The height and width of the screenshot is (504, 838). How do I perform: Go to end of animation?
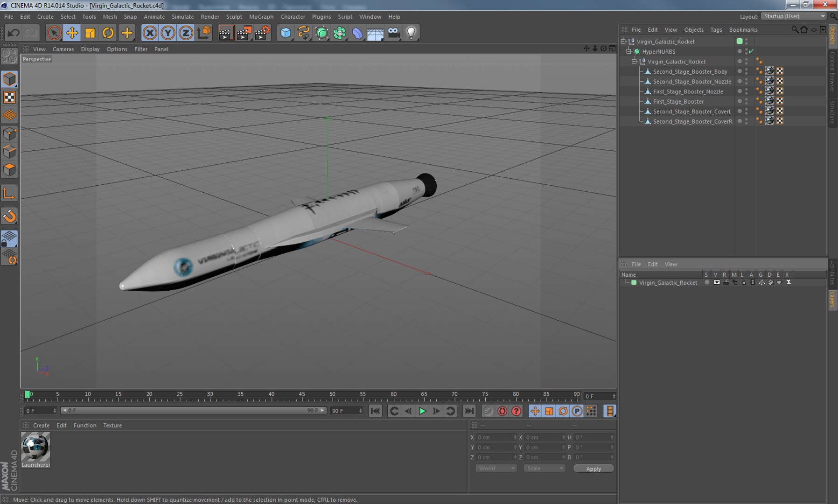click(x=469, y=411)
